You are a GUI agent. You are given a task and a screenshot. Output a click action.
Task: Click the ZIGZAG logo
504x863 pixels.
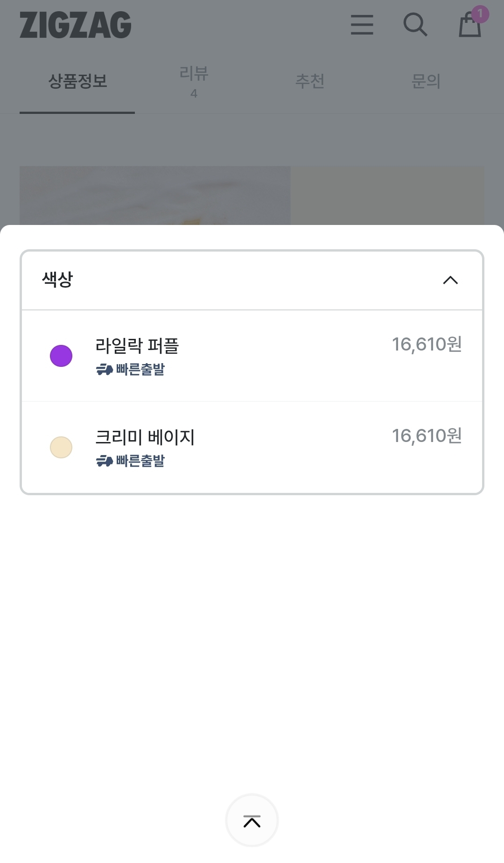(x=76, y=25)
